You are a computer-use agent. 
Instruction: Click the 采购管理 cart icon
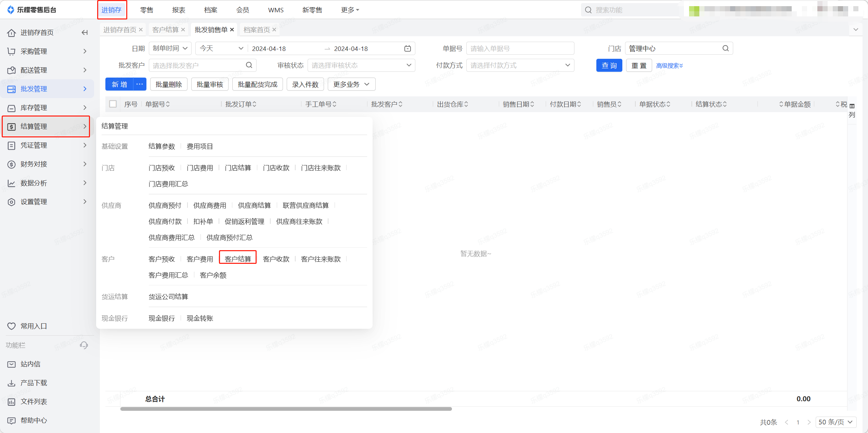click(x=11, y=51)
